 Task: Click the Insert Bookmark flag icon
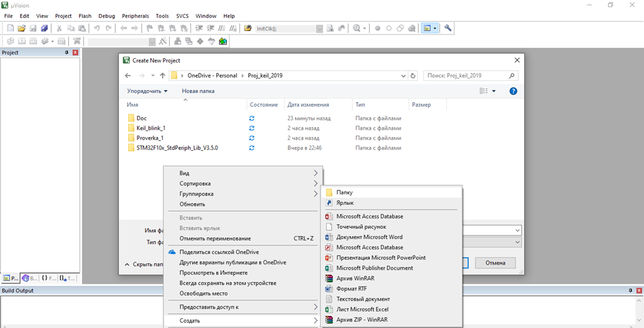coord(150,28)
